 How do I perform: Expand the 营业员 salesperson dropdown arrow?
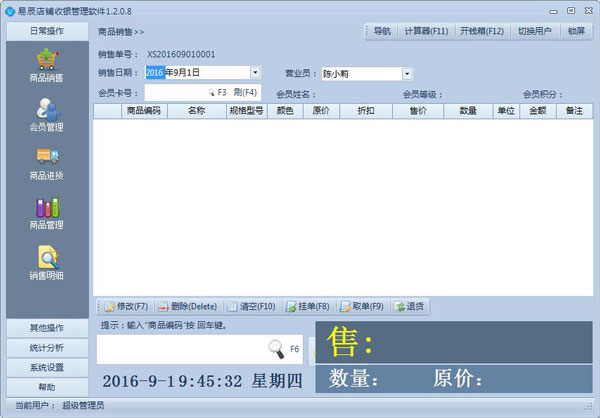[407, 74]
